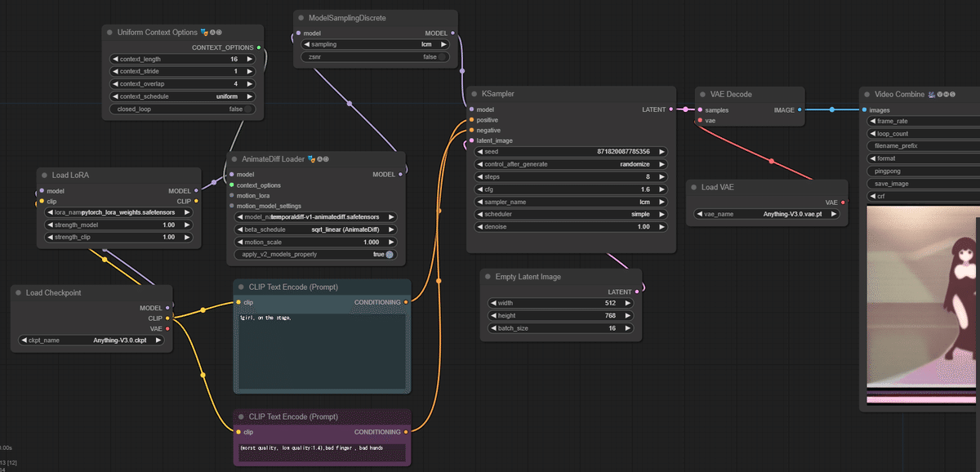Open the vae_name selector in Load VAE
Image resolution: width=980 pixels, height=472 pixels.
(767, 214)
